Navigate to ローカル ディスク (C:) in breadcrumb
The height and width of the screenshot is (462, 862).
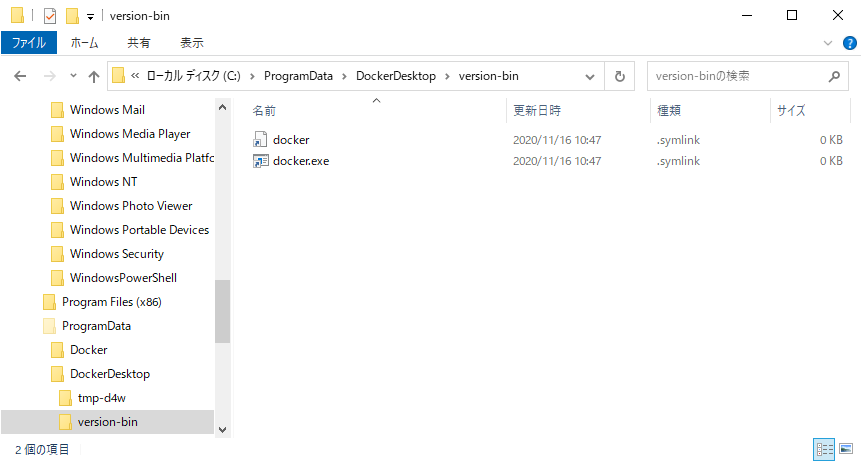194,76
